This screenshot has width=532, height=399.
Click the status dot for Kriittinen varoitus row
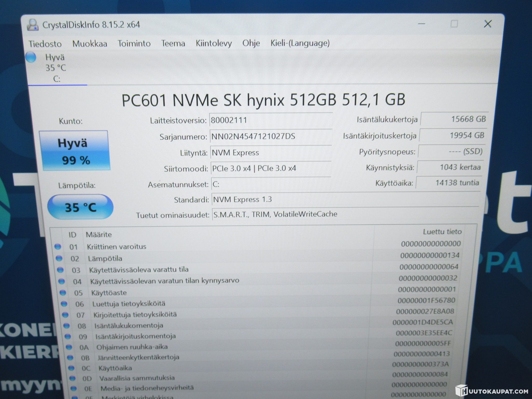[58, 247]
